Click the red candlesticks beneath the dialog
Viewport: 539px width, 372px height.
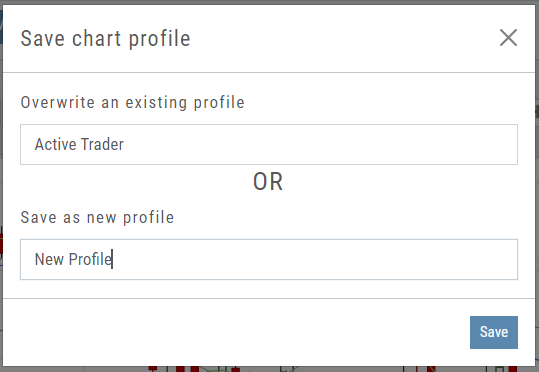(187, 369)
